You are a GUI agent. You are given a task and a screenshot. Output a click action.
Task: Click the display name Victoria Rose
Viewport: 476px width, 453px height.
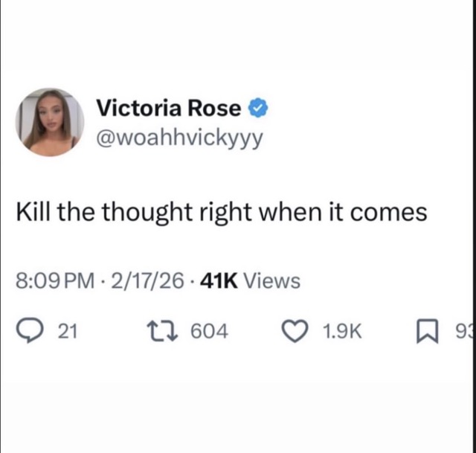click(169, 108)
